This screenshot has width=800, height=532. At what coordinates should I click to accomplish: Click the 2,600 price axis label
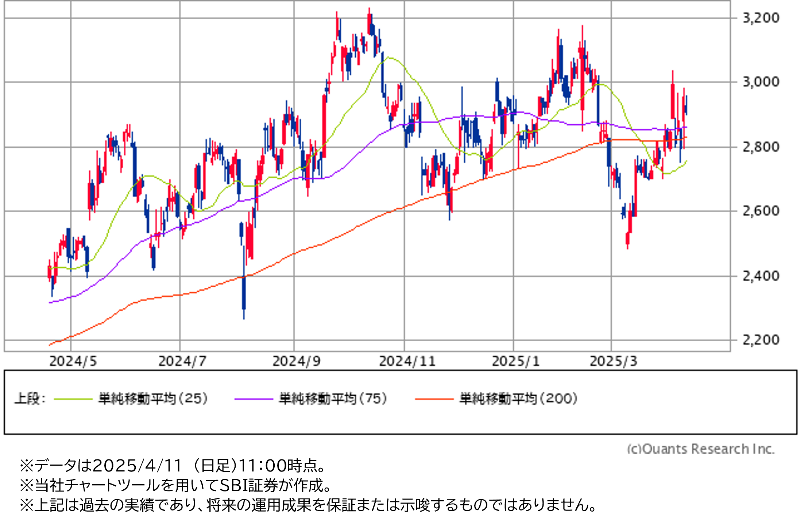click(x=761, y=211)
